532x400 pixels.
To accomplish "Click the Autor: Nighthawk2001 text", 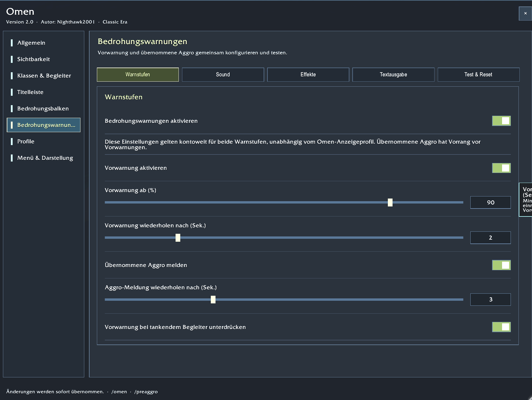I will 68,22.
